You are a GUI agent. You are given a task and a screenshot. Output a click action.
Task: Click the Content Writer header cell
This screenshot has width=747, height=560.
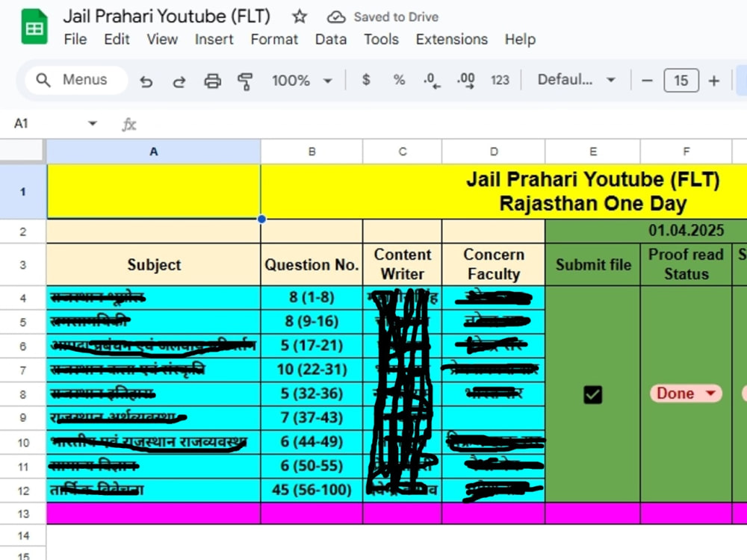coord(403,265)
